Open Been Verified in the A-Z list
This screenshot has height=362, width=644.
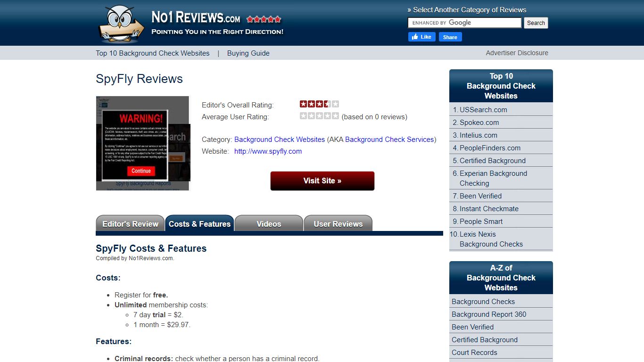(472, 327)
